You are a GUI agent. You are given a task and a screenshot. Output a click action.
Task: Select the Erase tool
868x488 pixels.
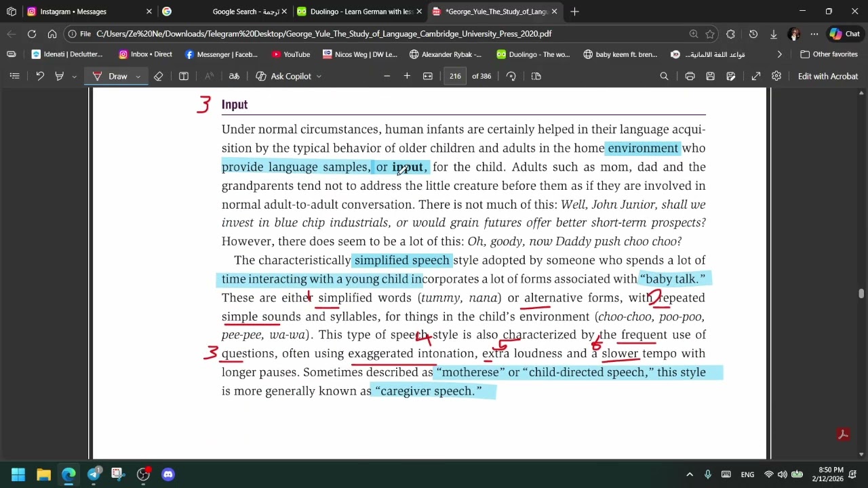tap(158, 76)
